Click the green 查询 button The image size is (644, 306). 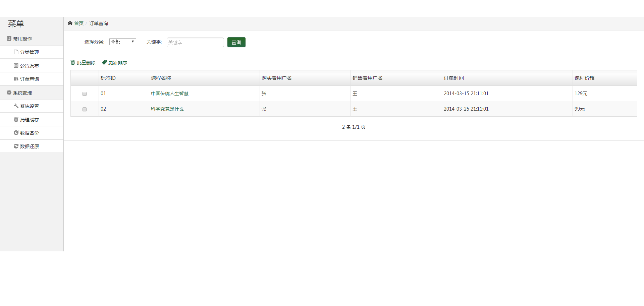(x=236, y=42)
